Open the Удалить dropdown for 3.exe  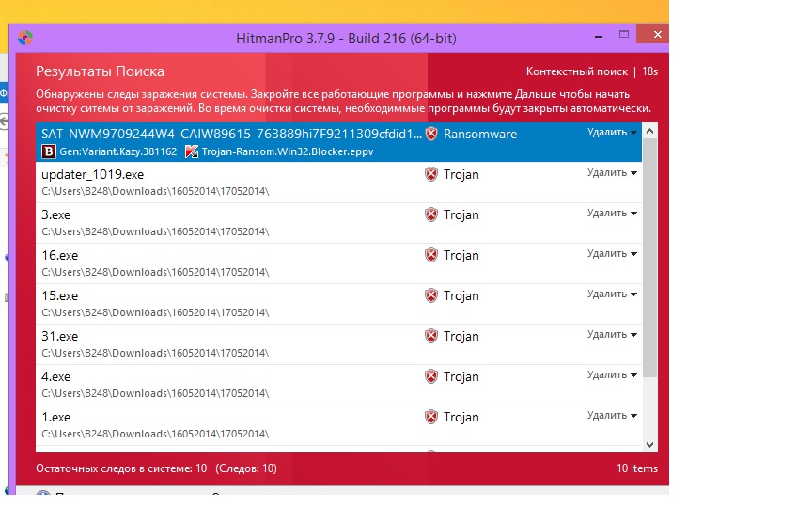click(612, 213)
